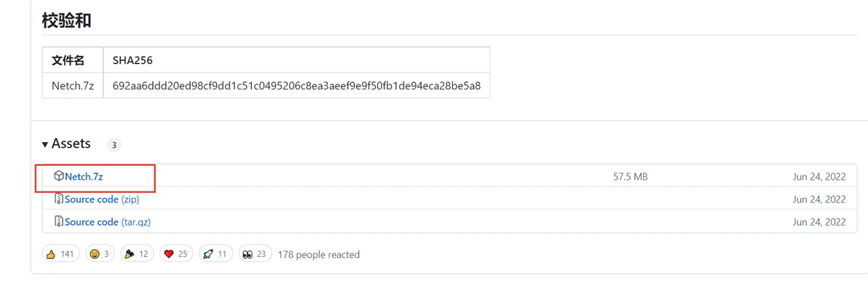Click the Source code tar.gz file icon
Viewport: 868px width, 300px height.
click(x=59, y=221)
